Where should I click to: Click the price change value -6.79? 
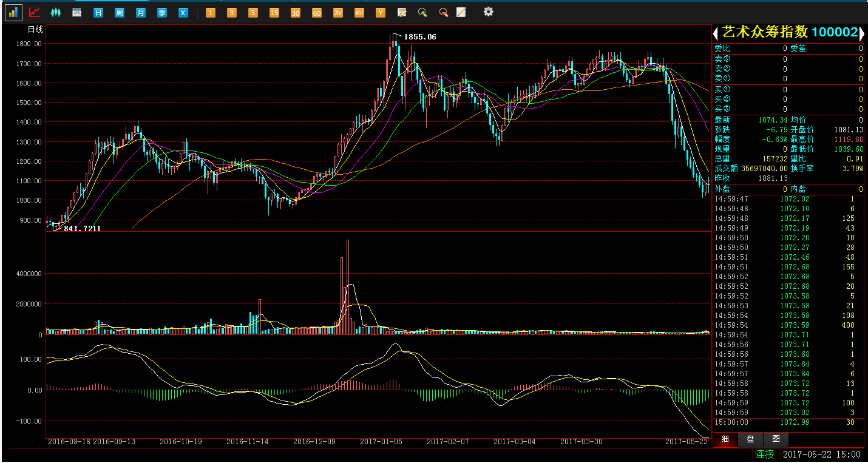777,130
